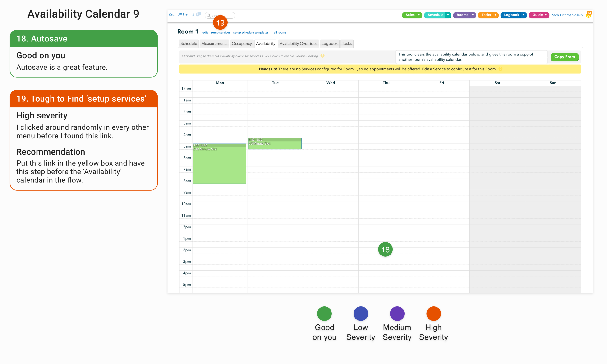Switch to the Availability Overrides tab
The width and height of the screenshot is (607, 364).
pos(298,44)
